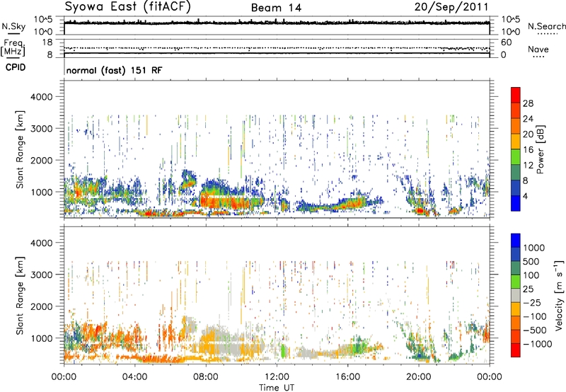Click the 'Nave' legend label
Screen dimensions: 566x392
pos(538,49)
